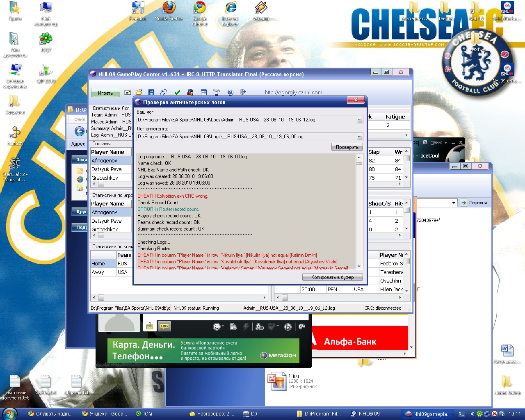This screenshot has width=525, height=420.
Task: Click the calendar table toolbar icon
Action: pyautogui.click(x=204, y=93)
